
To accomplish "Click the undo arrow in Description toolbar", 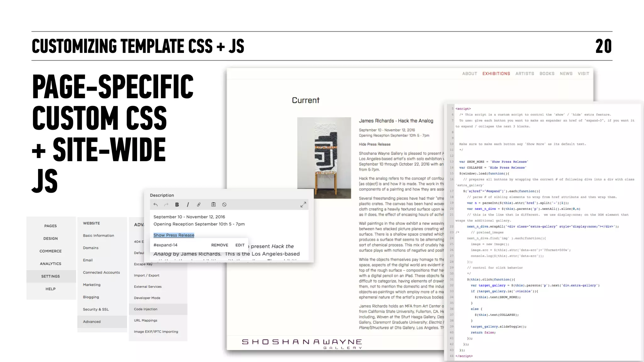I will coord(155,205).
